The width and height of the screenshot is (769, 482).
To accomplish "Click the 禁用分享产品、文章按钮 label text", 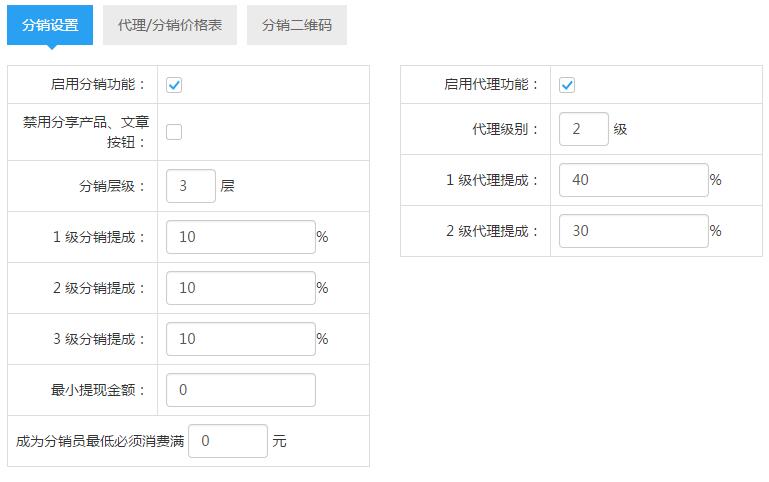I will point(86,131).
